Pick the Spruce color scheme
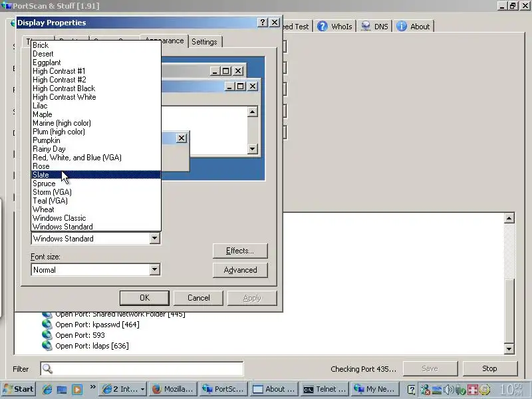The image size is (532, 399). click(x=96, y=184)
